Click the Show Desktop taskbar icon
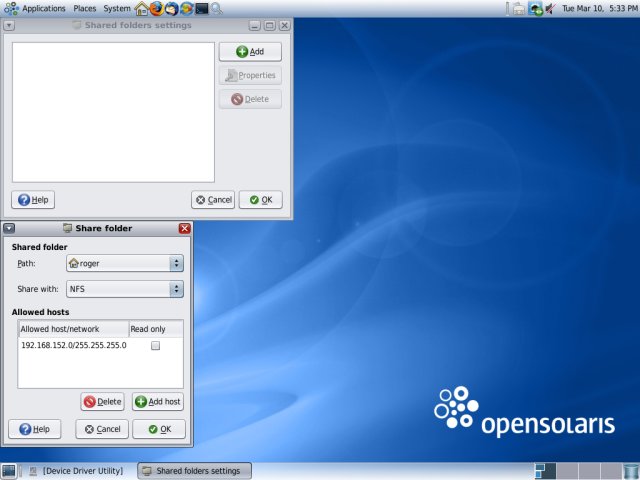Viewport: 640px width, 480px height. tap(9, 471)
